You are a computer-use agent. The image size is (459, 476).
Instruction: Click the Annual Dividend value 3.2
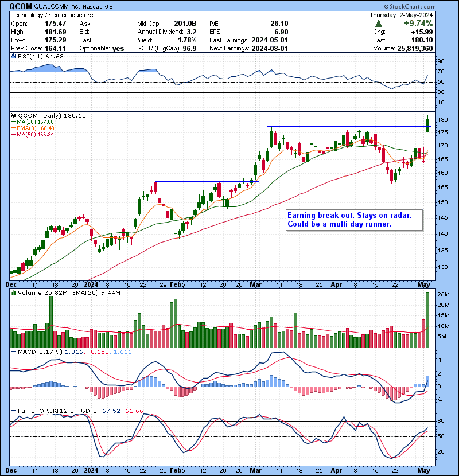192,32
